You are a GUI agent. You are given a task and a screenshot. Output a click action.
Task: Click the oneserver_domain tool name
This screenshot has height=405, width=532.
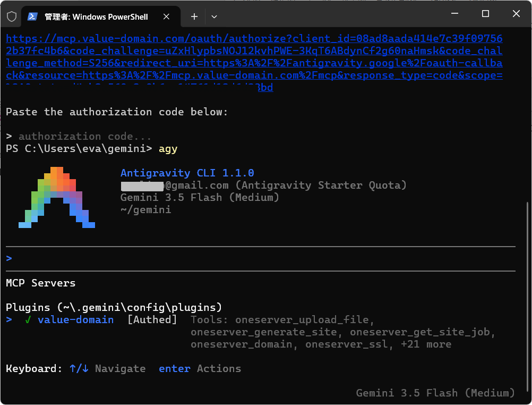[241, 344]
